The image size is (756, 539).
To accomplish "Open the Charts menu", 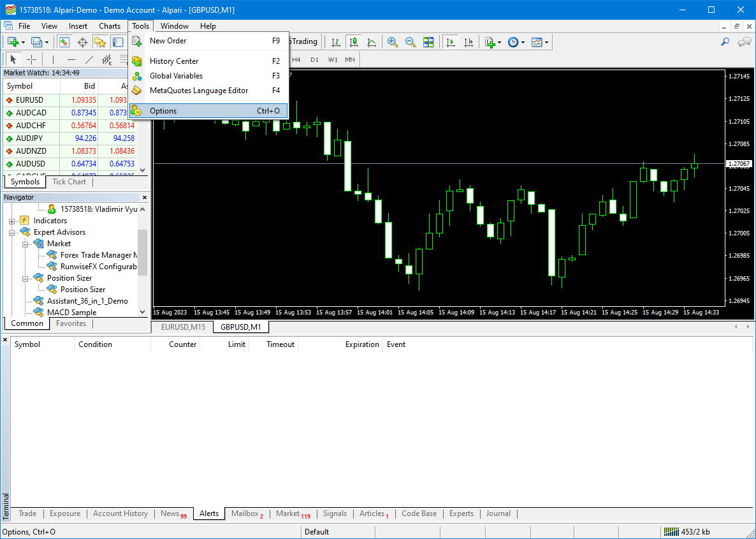I will coord(110,26).
